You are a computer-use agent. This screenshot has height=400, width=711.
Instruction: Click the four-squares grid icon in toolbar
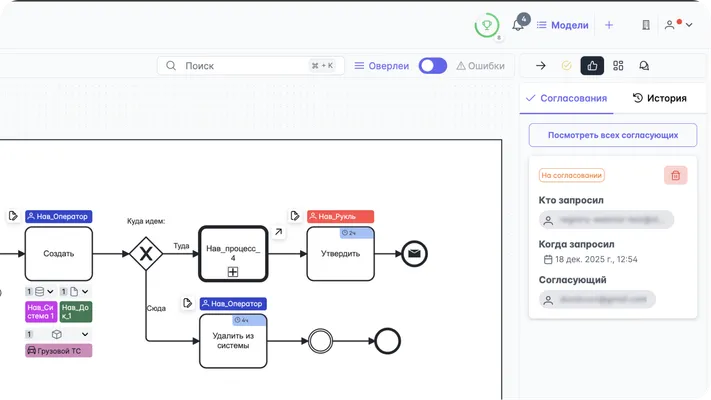[618, 66]
